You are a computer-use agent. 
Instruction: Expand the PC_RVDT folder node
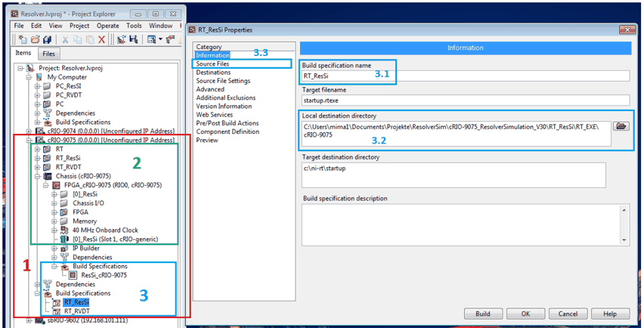pos(37,95)
